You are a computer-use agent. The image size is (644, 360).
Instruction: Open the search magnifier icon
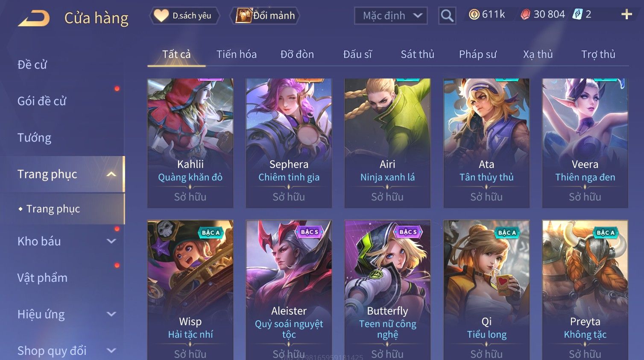[447, 16]
